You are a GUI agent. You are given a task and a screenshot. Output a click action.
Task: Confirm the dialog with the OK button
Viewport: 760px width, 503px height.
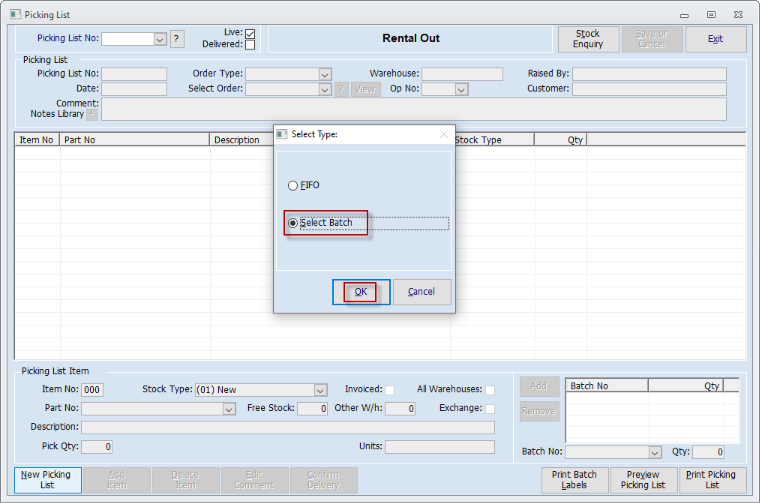(x=361, y=292)
